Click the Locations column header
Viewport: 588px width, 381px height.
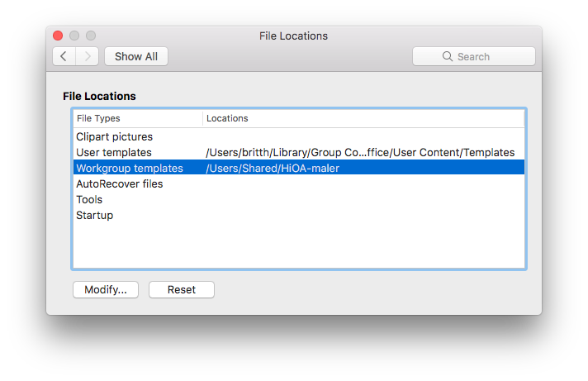363,118
